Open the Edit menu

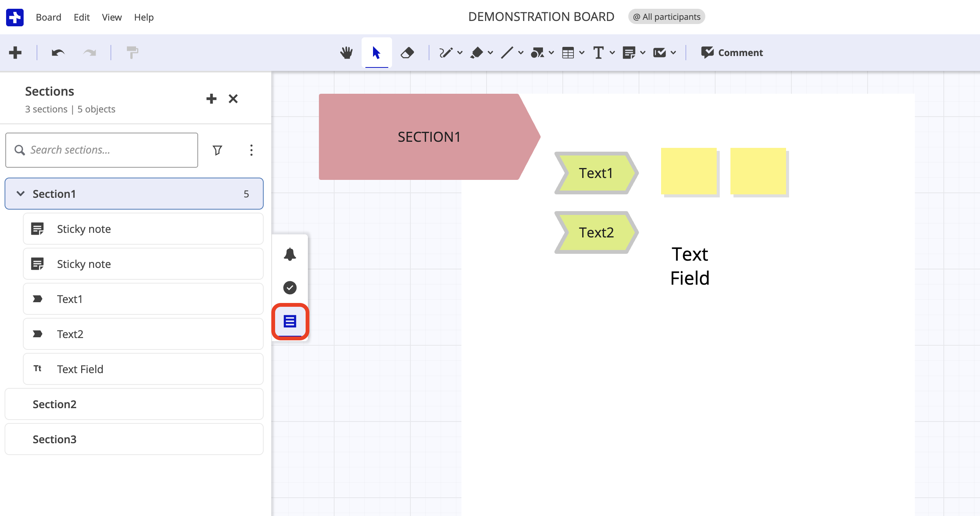pyautogui.click(x=82, y=17)
